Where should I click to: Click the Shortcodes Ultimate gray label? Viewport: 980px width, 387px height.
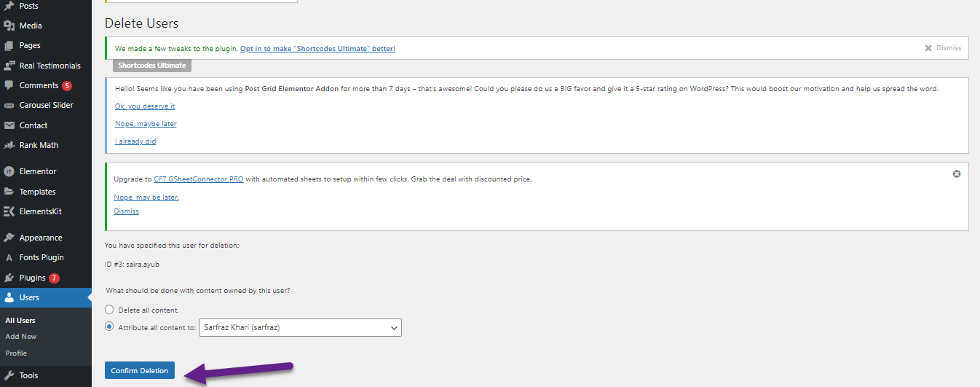(152, 66)
